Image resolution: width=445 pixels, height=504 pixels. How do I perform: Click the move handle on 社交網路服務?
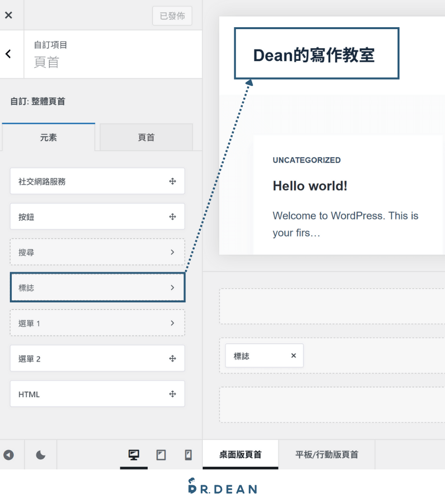(173, 181)
